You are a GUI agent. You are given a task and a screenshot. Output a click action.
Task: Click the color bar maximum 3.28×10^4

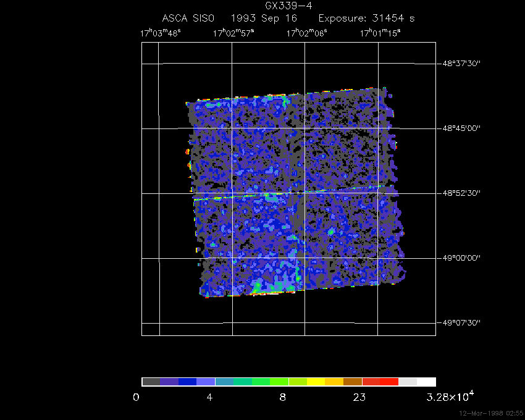click(450, 397)
